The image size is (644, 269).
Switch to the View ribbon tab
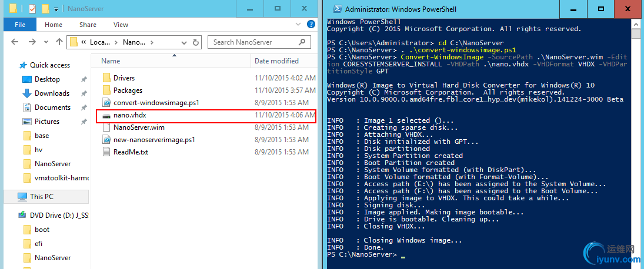[121, 25]
